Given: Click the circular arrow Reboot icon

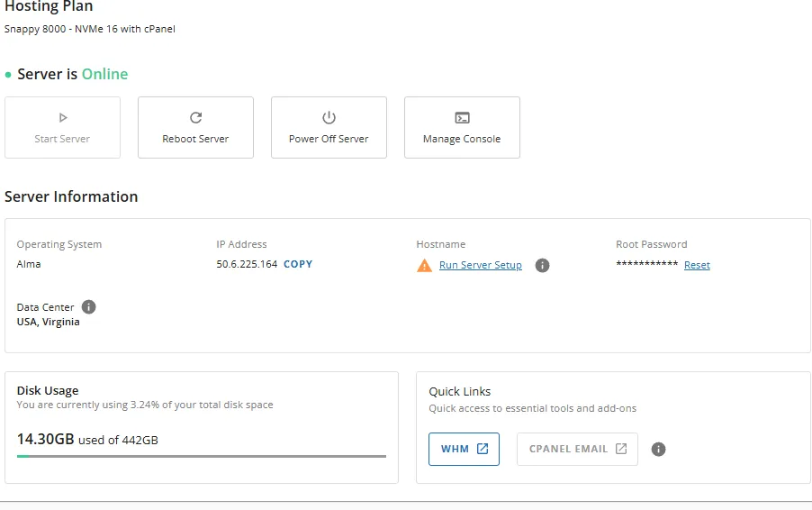Looking at the screenshot, I should pos(195,117).
